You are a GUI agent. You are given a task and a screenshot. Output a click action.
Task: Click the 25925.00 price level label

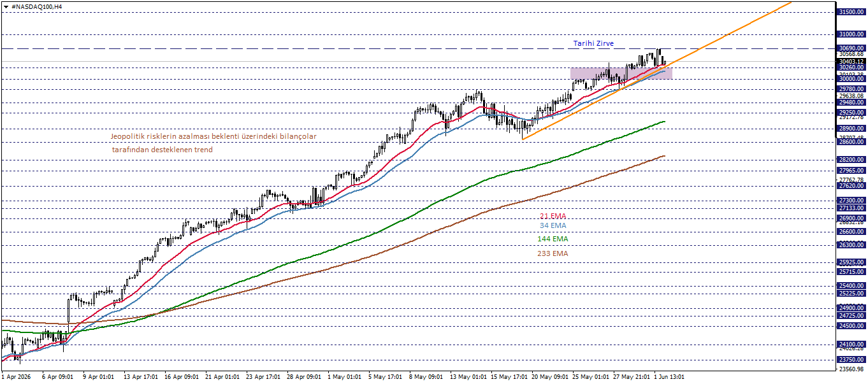click(x=851, y=262)
